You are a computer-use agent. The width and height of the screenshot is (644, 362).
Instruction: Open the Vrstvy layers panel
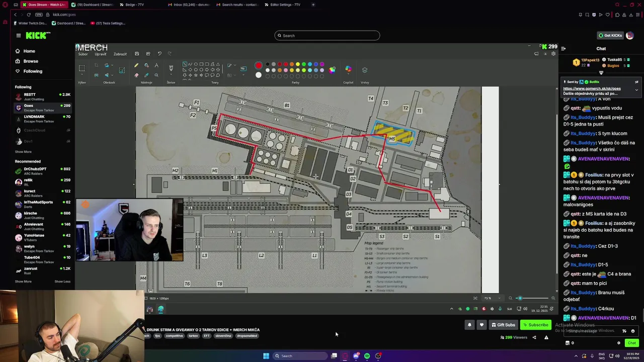pos(365,70)
